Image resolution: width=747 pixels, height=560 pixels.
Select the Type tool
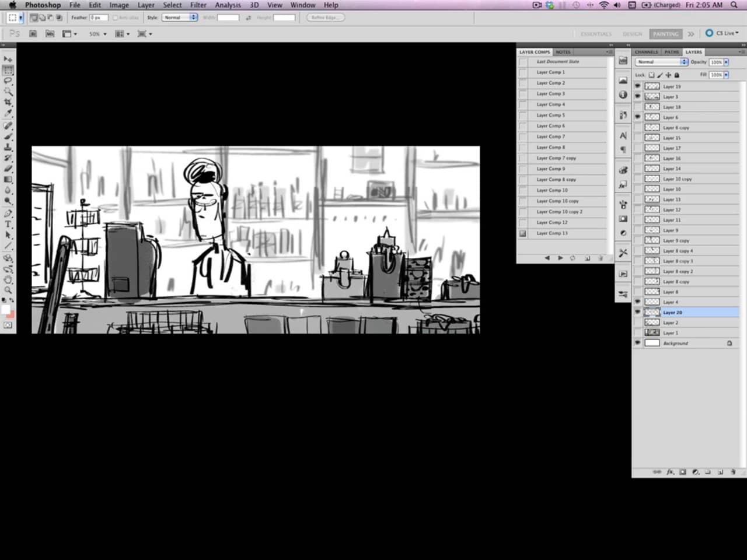click(x=8, y=224)
